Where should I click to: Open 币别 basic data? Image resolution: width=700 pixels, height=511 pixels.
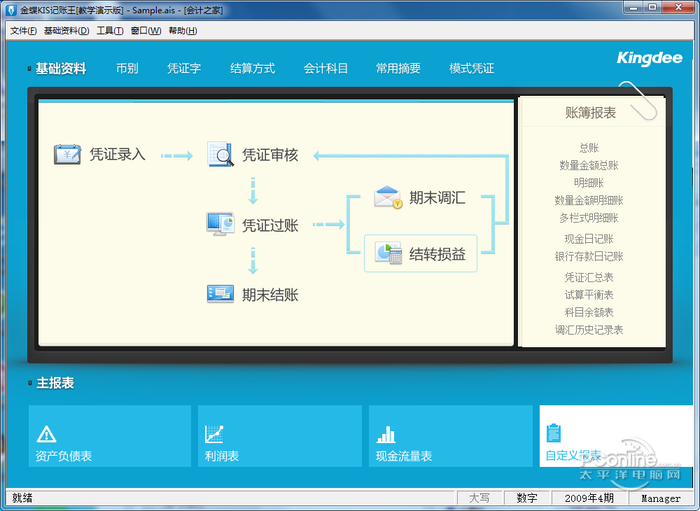pyautogui.click(x=127, y=68)
